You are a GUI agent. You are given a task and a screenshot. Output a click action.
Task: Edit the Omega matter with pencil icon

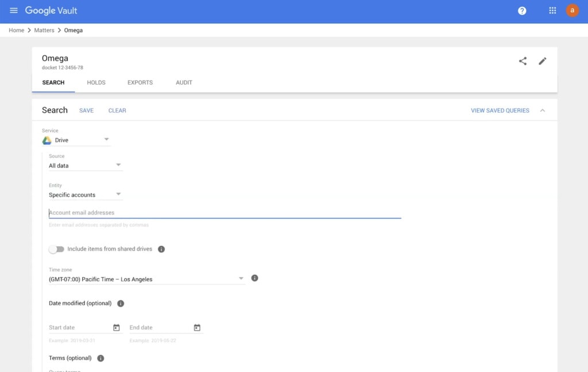[543, 61]
